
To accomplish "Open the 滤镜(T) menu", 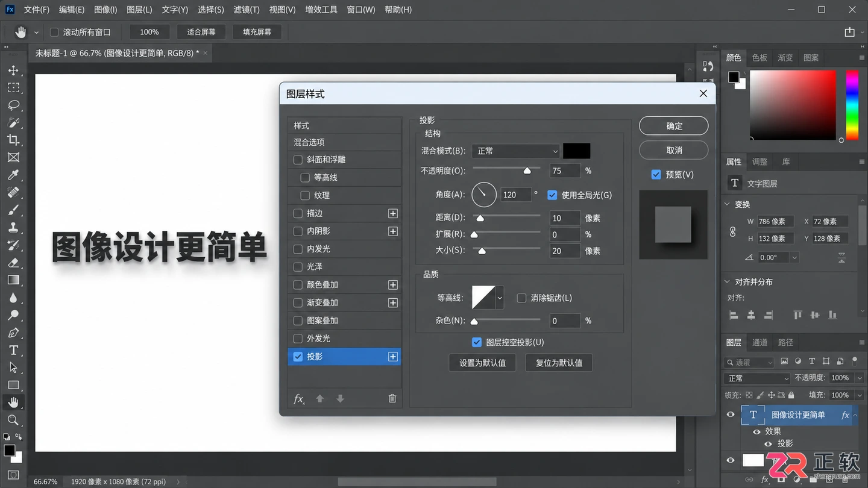I will [x=247, y=10].
